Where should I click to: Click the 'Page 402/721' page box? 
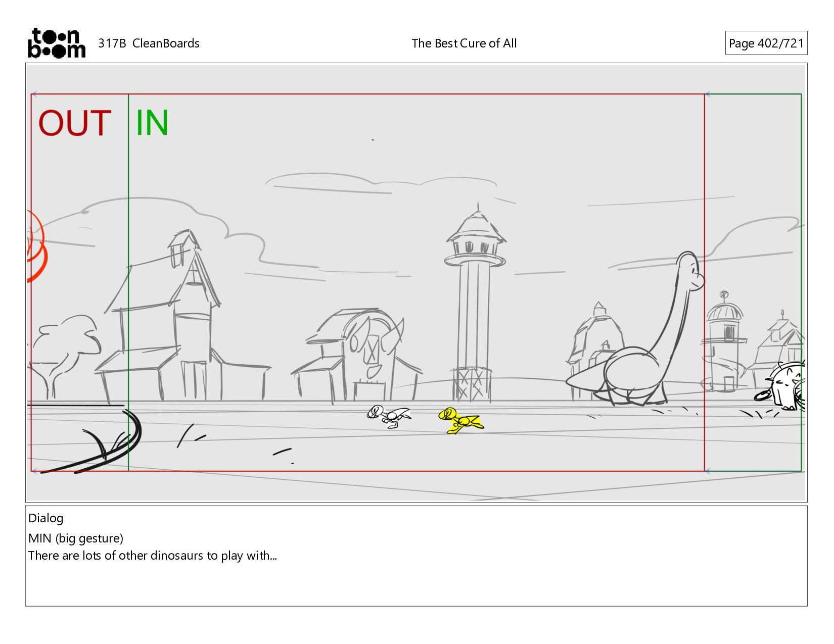click(766, 43)
